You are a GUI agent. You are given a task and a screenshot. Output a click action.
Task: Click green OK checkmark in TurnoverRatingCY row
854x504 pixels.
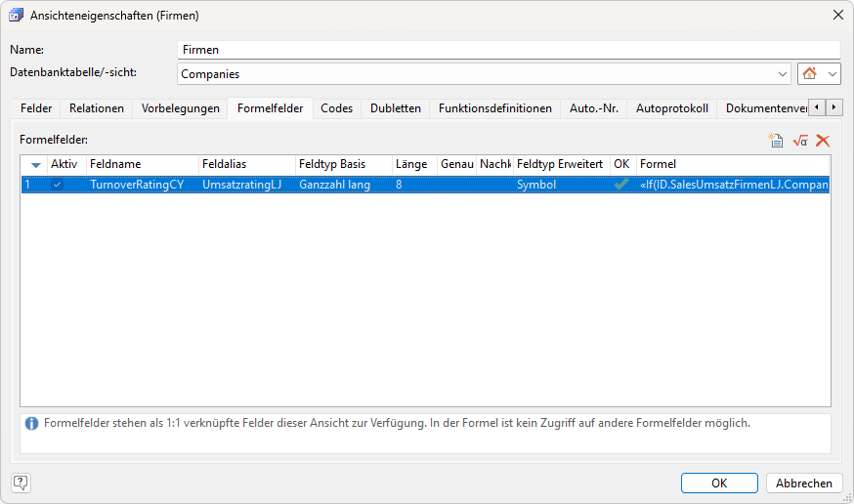point(621,184)
